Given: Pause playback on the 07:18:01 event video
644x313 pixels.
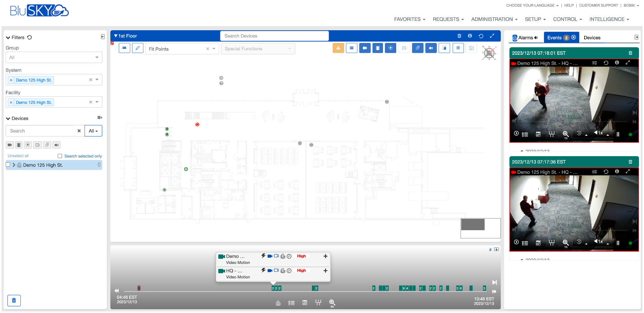Looking at the screenshot, I should click(618, 134).
